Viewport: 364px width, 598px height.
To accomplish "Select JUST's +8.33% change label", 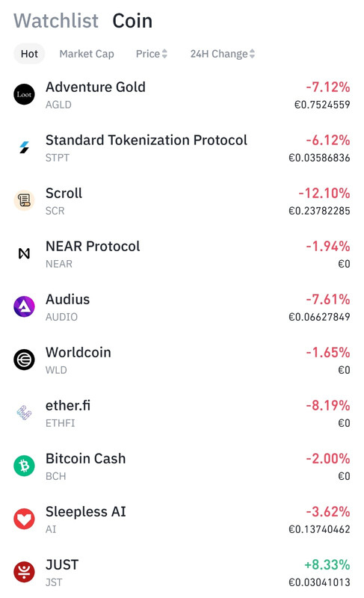I will coord(327,564).
